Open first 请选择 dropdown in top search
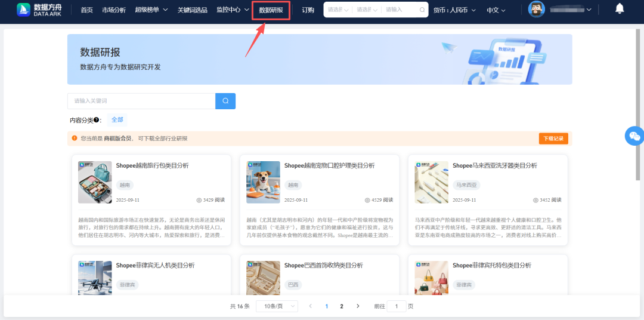 click(338, 10)
